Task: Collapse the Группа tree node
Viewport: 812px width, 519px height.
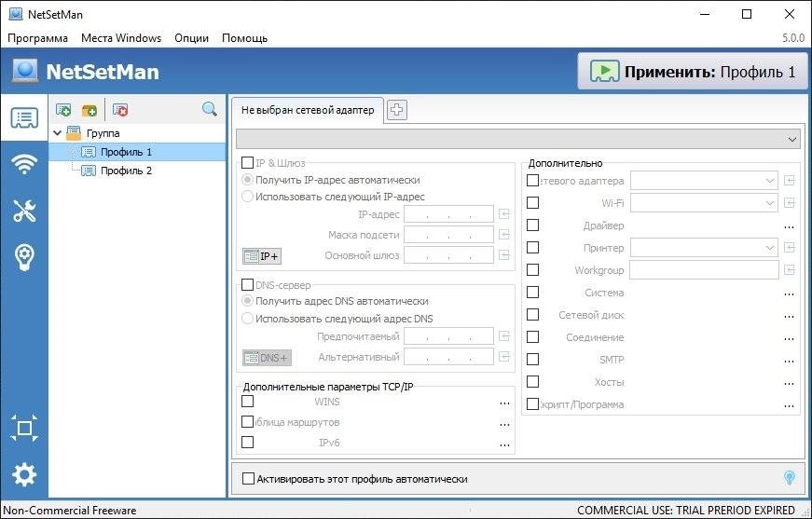Action: tap(58, 133)
